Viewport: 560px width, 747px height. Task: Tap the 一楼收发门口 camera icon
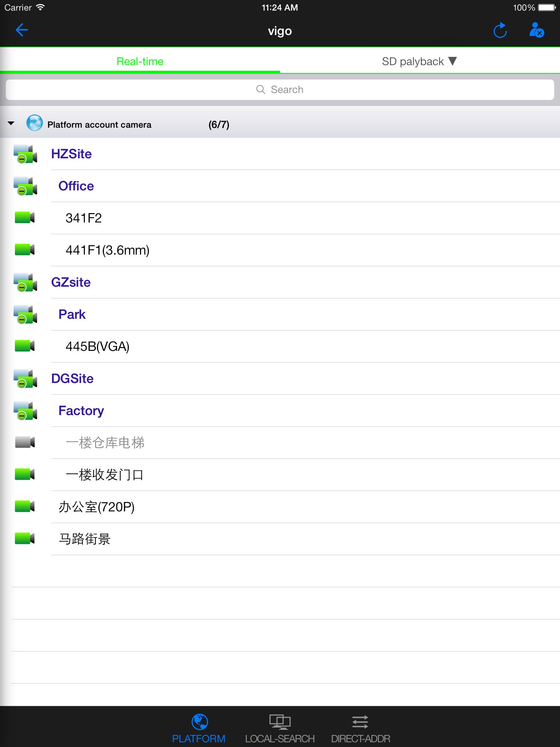[x=25, y=475]
